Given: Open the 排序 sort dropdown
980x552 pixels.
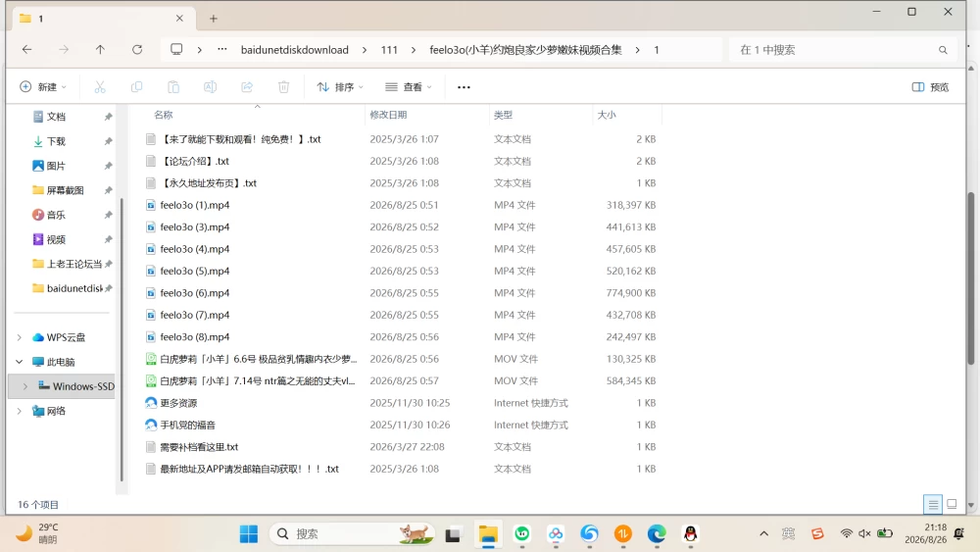Looking at the screenshot, I should point(340,87).
